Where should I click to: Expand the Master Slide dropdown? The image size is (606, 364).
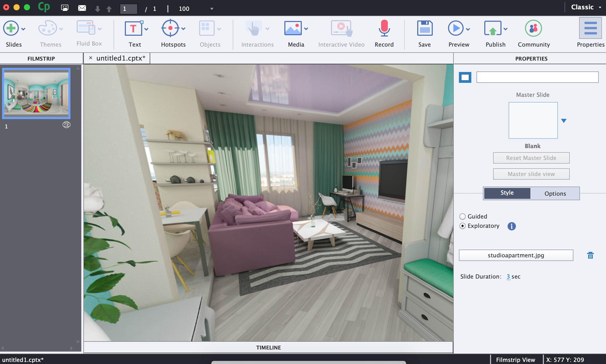564,121
